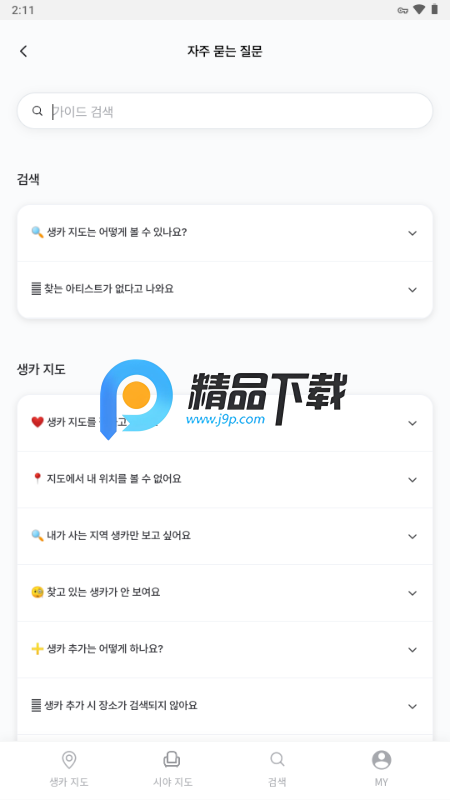Focus the 가이드 검색 search field
The height and width of the screenshot is (800, 450).
[225, 111]
